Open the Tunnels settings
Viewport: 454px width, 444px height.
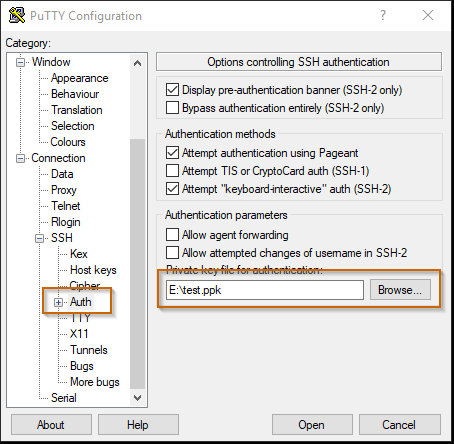click(89, 350)
